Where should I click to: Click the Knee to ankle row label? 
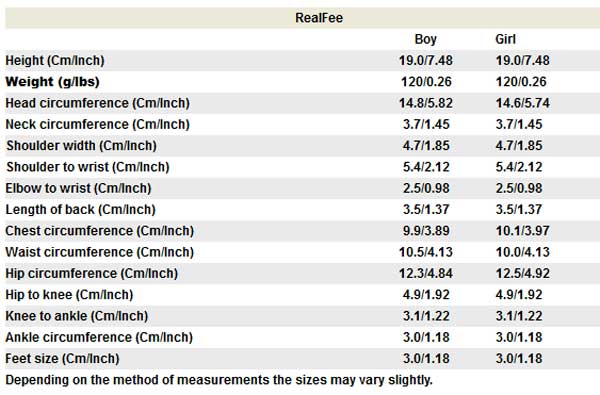click(x=77, y=316)
